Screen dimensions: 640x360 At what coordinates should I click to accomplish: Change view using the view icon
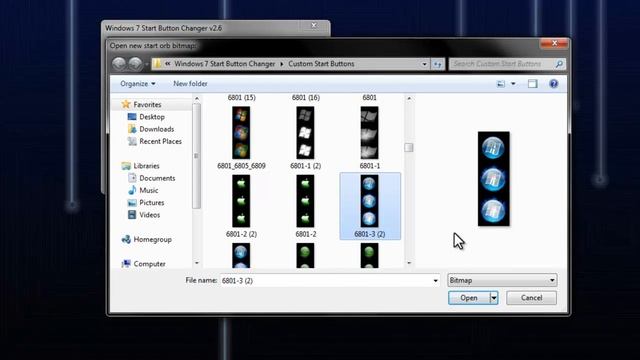click(x=500, y=84)
